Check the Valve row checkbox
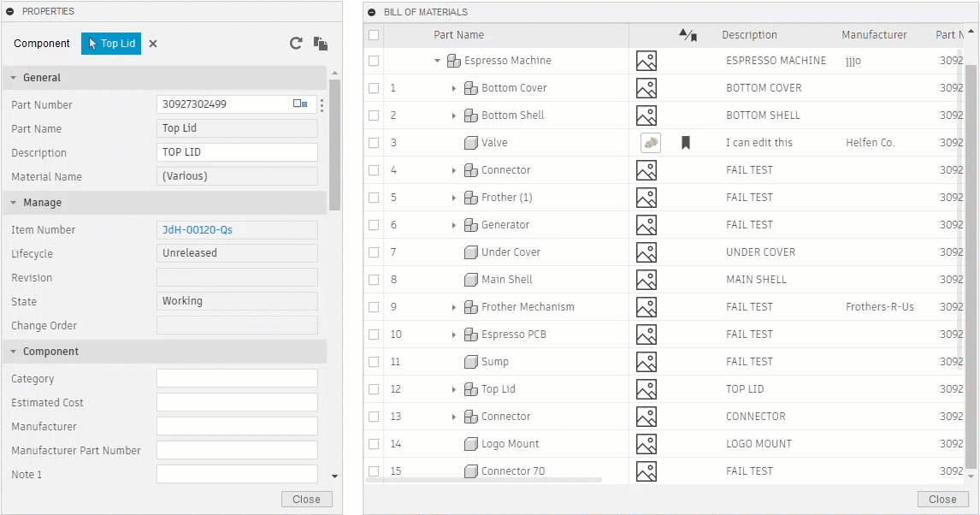 pyautogui.click(x=374, y=143)
